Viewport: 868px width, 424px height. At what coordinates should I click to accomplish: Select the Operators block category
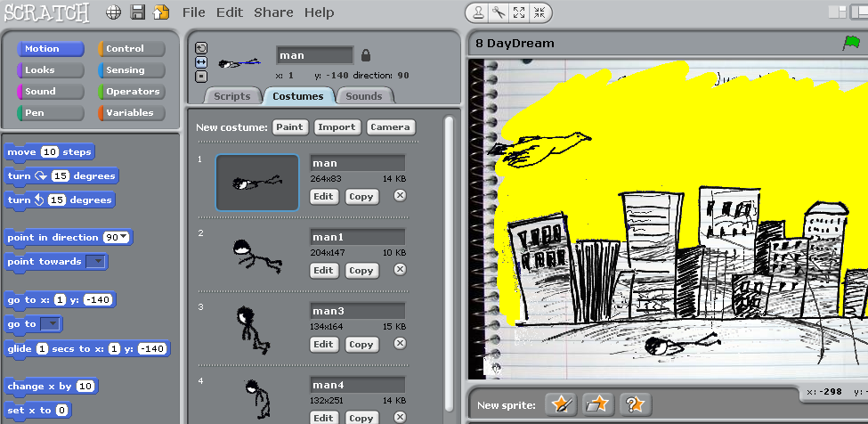(132, 92)
